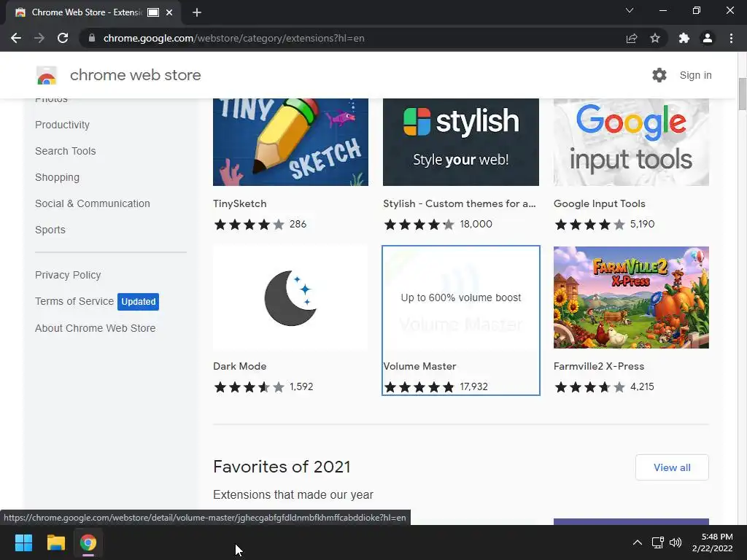Sign in to the Chrome Web Store

point(695,75)
